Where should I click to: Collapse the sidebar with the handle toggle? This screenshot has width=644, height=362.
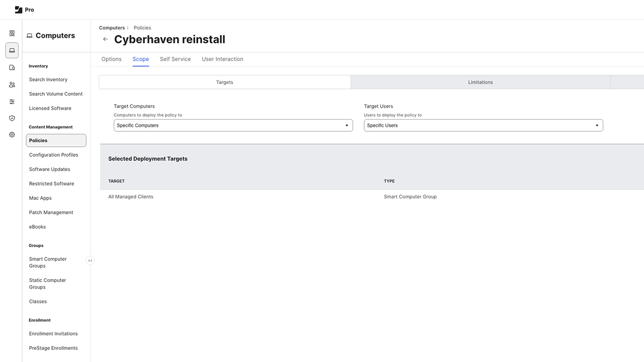click(90, 260)
